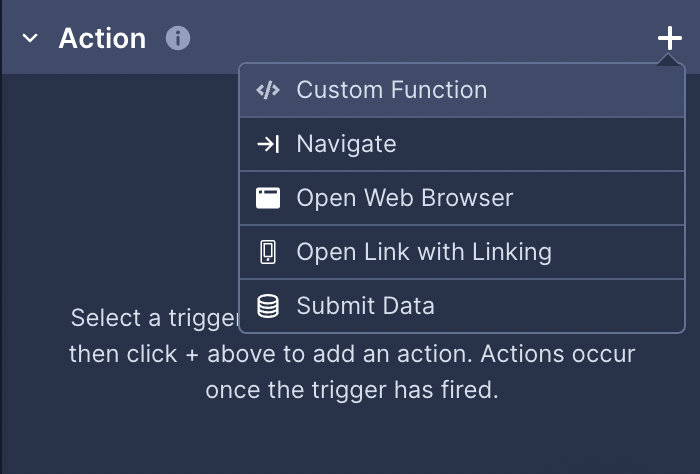Image resolution: width=700 pixels, height=474 pixels.
Task: Click the Action section title
Action: [x=102, y=38]
